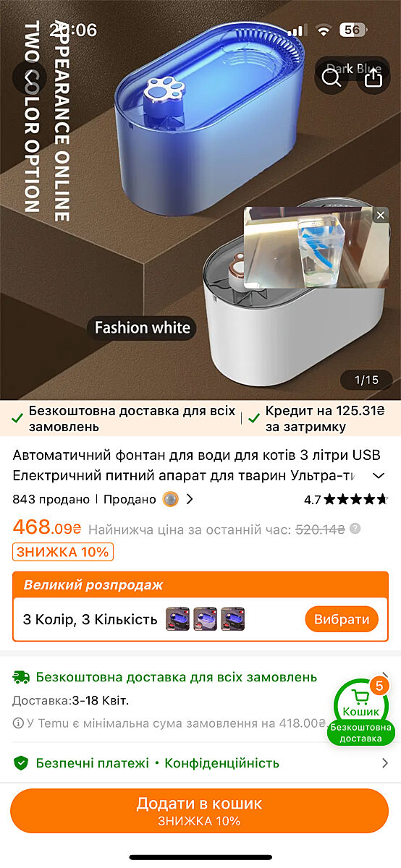Tap Додати в кошик button

click(200, 811)
